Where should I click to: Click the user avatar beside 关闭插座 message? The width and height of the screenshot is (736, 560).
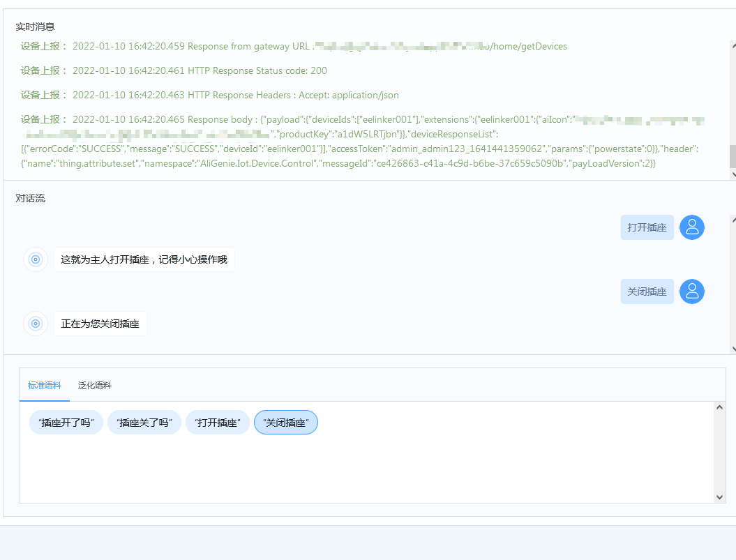(x=692, y=292)
